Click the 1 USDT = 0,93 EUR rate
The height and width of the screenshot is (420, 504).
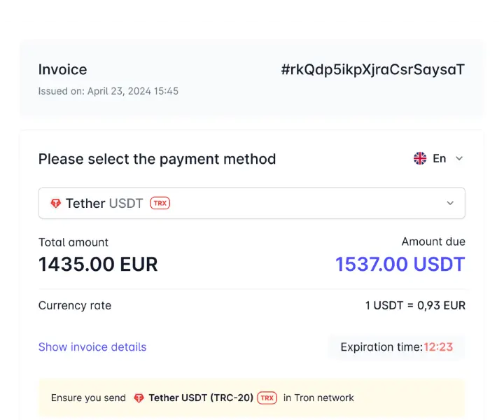click(415, 305)
